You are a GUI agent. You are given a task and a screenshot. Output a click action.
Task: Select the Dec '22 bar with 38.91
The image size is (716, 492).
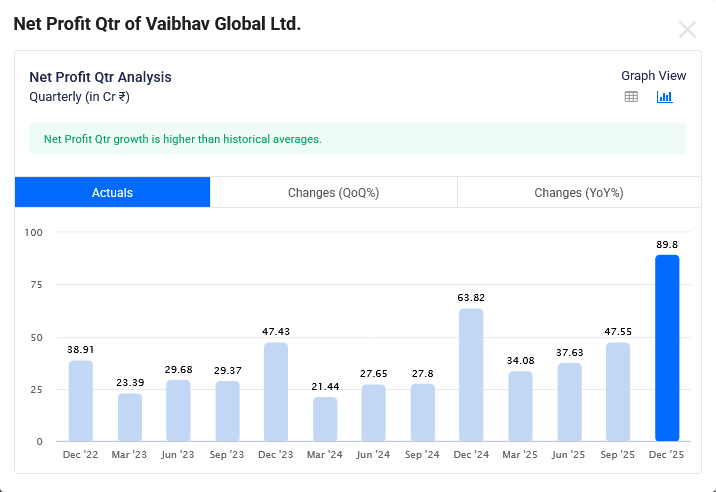coord(81,401)
